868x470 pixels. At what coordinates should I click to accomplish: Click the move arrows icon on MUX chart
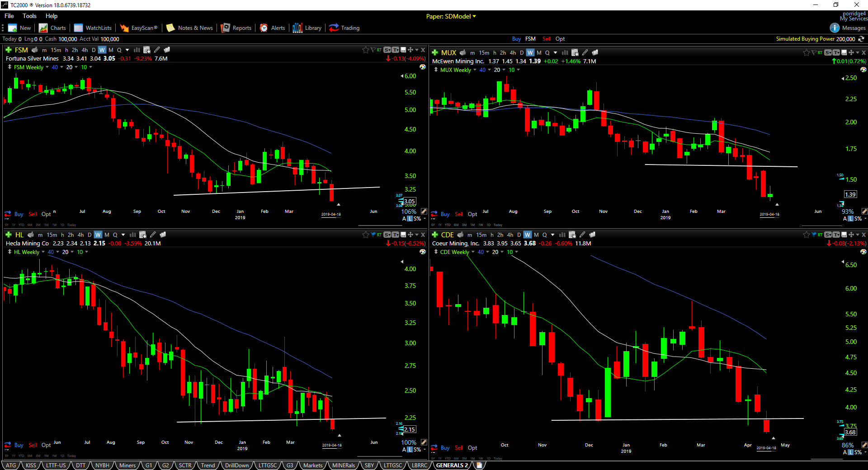851,52
